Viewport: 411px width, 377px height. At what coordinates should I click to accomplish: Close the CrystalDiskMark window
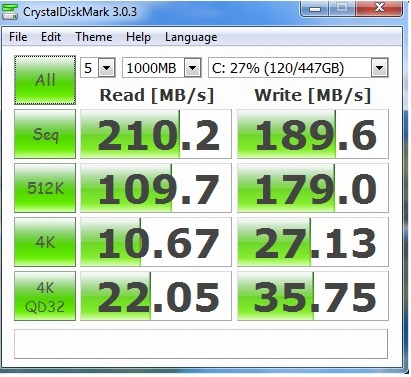coord(379,8)
